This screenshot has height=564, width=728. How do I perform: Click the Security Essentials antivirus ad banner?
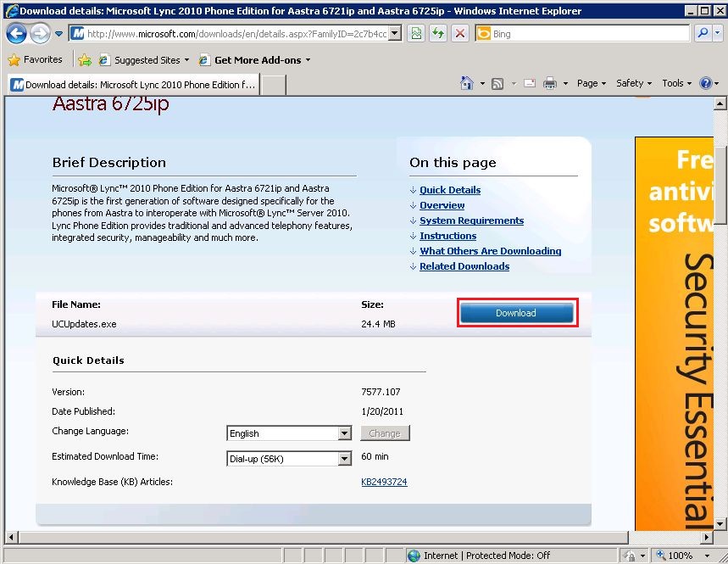pos(674,333)
